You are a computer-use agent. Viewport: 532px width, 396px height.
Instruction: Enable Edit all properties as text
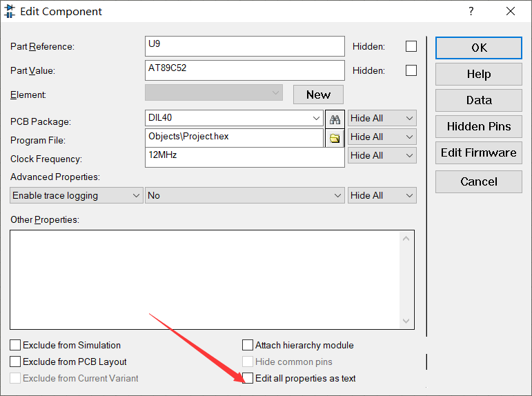pos(248,378)
